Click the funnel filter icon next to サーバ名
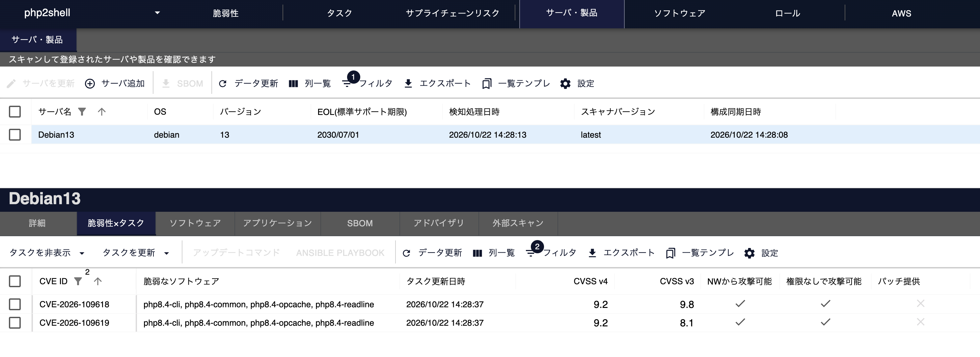Screen dimensions: 980x357 pos(82,112)
